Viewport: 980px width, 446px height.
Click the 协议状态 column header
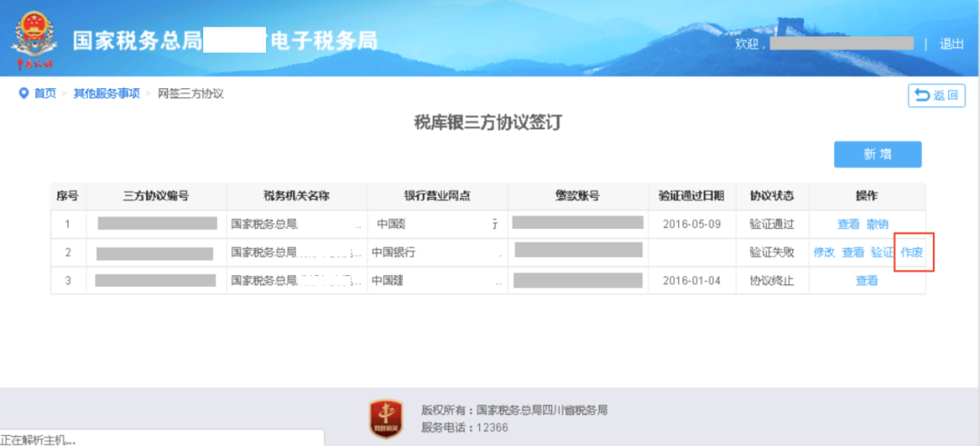pos(772,196)
